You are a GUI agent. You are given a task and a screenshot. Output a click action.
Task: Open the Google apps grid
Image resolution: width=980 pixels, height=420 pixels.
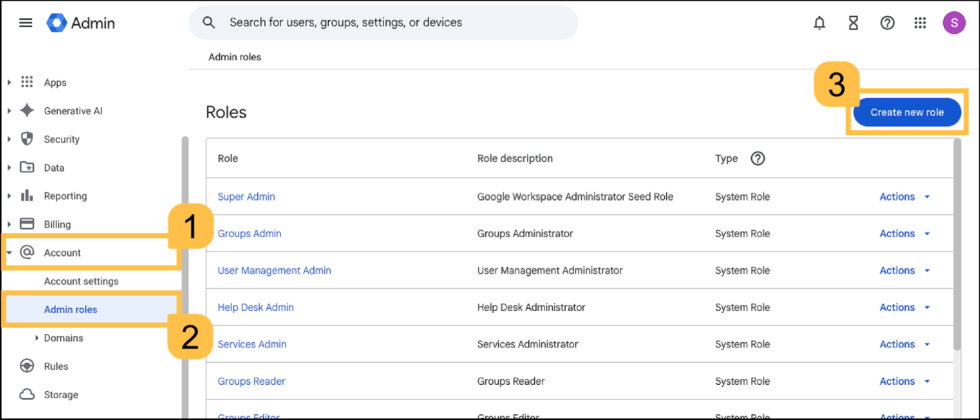click(x=920, y=23)
